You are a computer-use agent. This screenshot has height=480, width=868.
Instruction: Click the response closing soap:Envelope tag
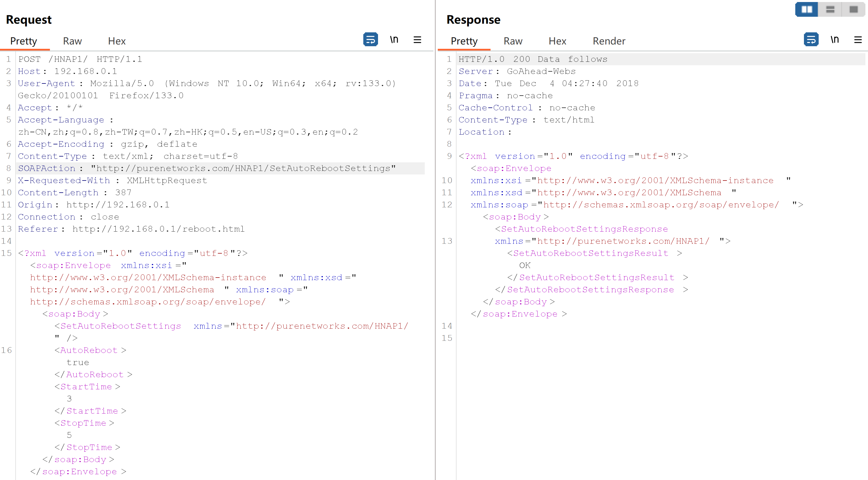point(519,314)
